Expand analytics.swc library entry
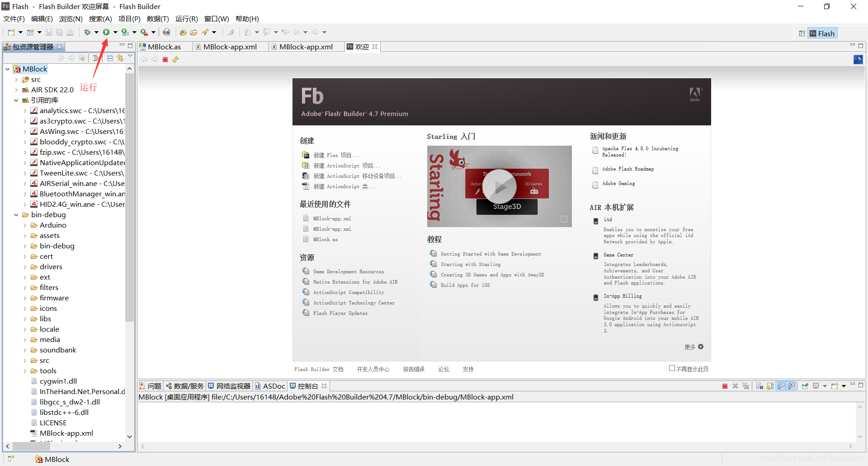 [25, 111]
